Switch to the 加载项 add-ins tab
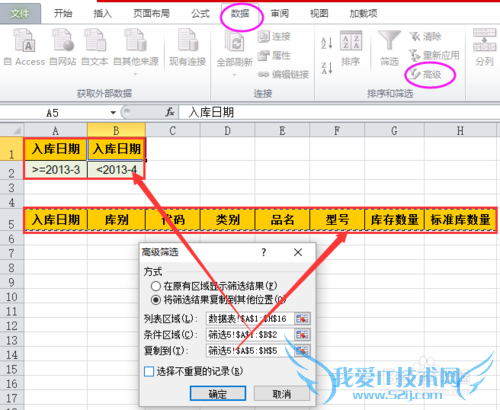 363,13
